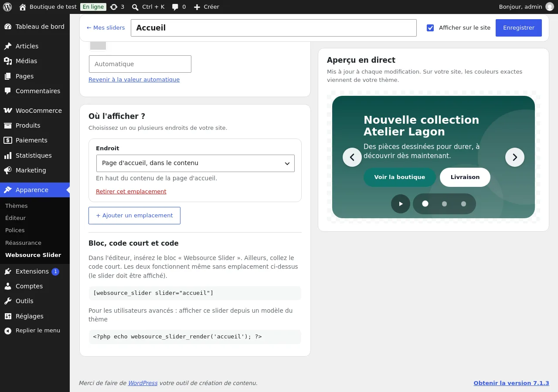Select the second slide dot
Image resolution: width=558 pixels, height=392 pixels.
click(x=444, y=204)
